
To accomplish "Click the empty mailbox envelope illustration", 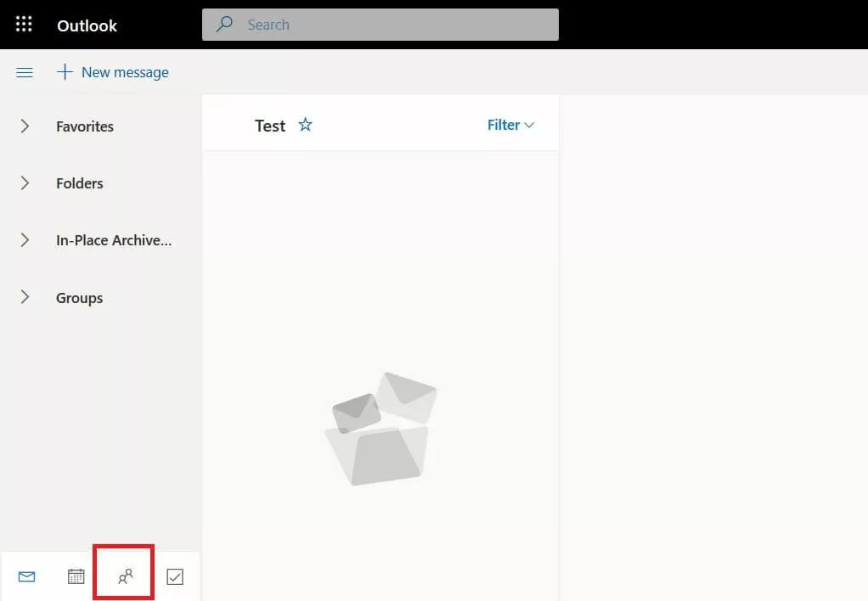I will click(x=380, y=428).
